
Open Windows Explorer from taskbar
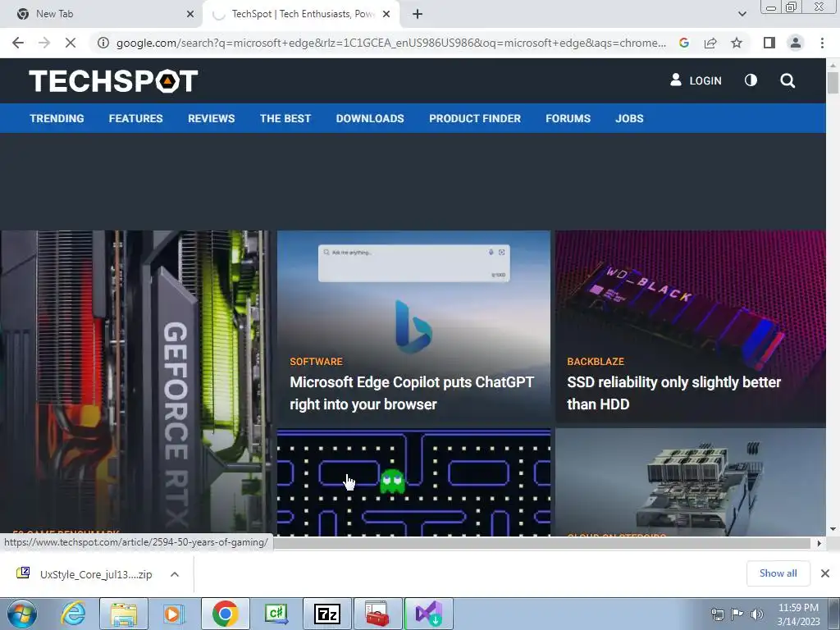tap(124, 614)
